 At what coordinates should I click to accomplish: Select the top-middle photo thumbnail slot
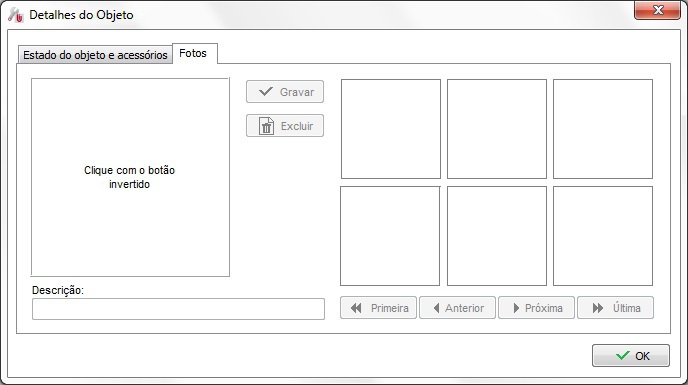click(x=497, y=129)
